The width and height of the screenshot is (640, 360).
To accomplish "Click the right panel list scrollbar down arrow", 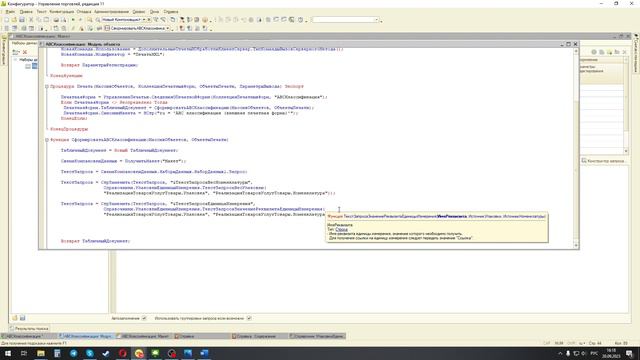I will coord(626,151).
